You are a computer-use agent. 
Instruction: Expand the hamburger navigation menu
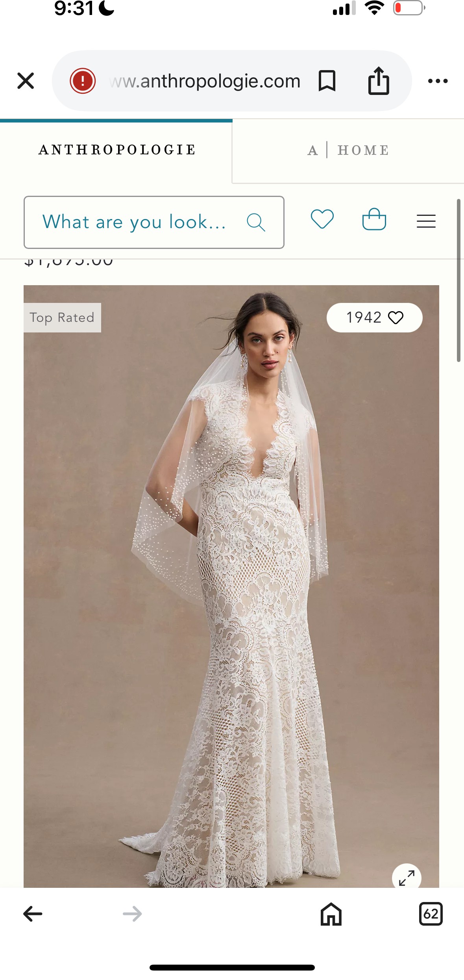426,221
